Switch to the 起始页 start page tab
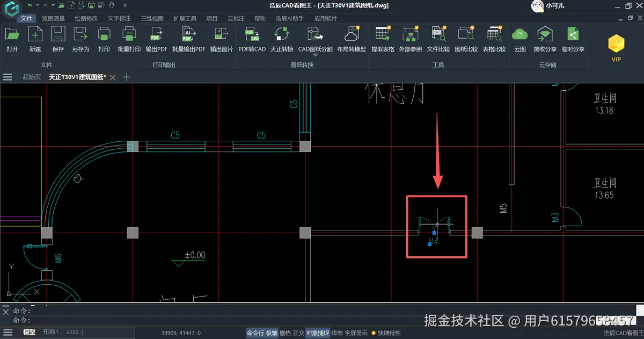644x339 pixels. [x=32, y=77]
